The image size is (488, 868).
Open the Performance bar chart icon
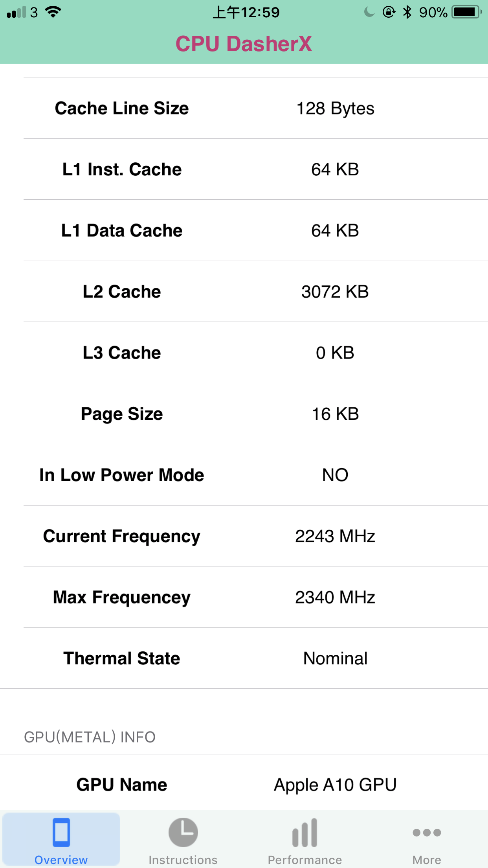tap(305, 833)
